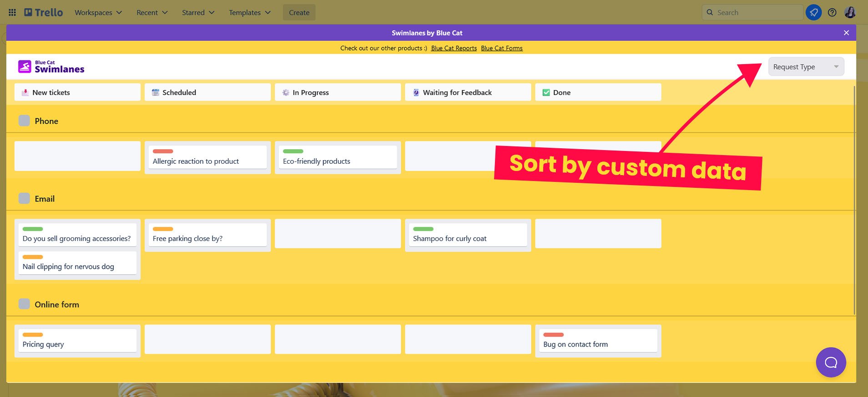Toggle the Email swimlane checkbox

tap(24, 198)
